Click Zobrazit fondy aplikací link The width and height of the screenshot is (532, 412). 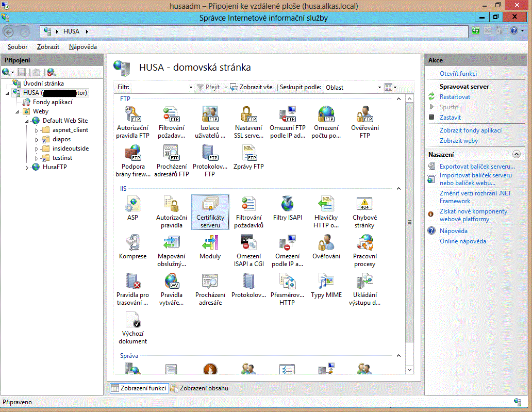(470, 130)
